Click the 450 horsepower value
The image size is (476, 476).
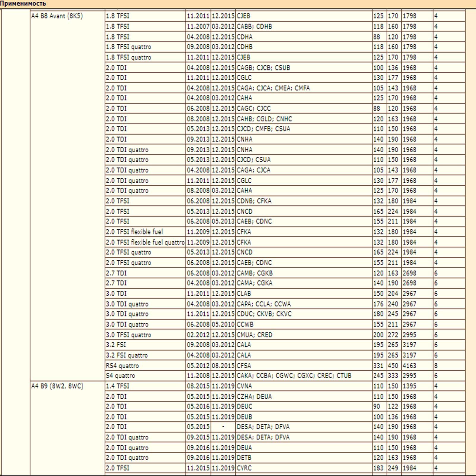tap(393, 366)
